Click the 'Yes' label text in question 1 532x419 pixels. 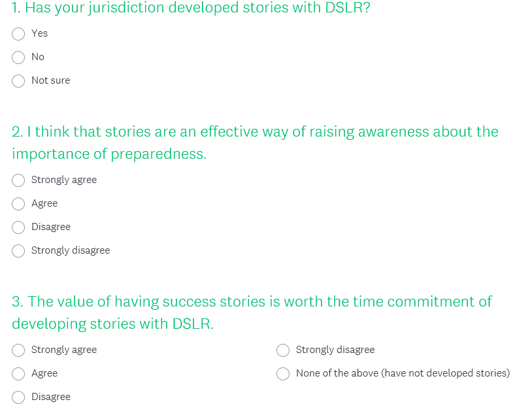click(39, 33)
